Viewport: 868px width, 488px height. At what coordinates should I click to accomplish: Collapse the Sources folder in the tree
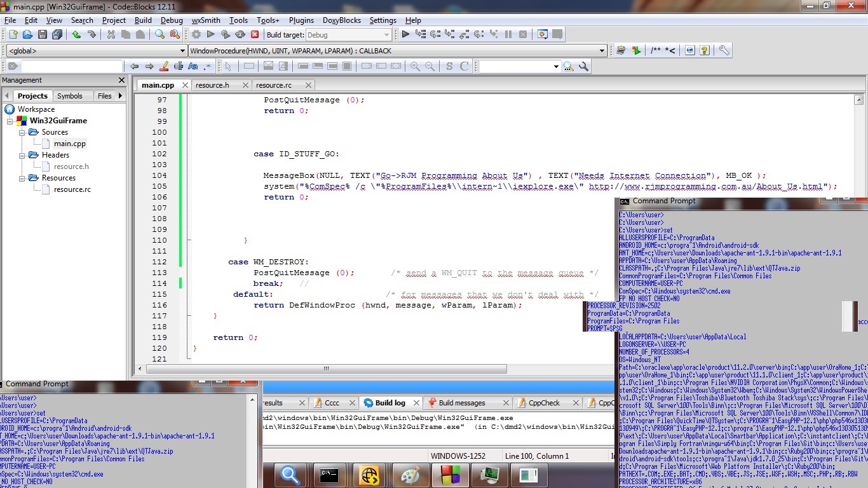pos(22,132)
